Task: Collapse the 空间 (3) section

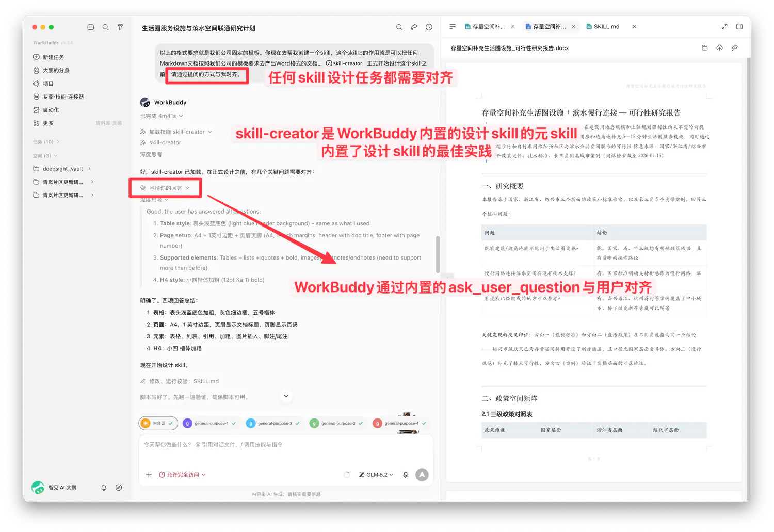Action: pos(45,156)
